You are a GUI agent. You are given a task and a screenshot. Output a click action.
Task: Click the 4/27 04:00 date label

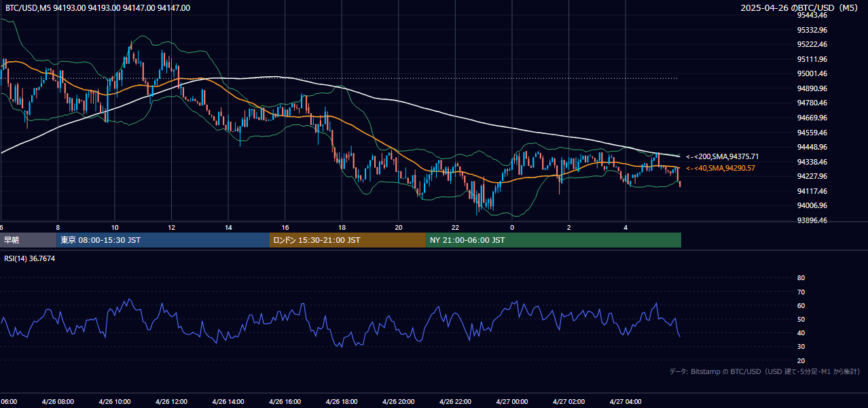coord(626,401)
